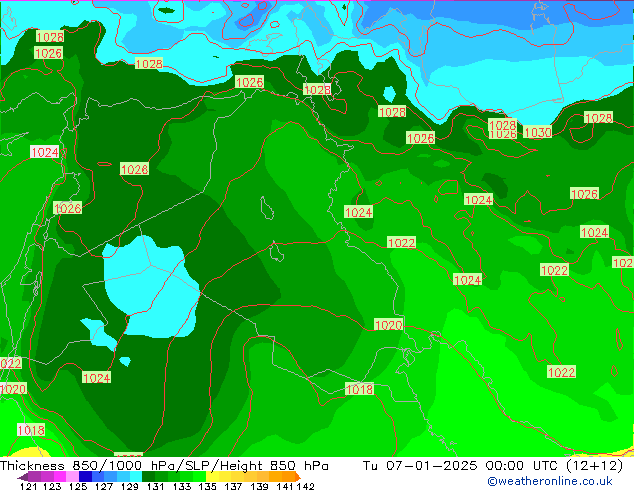Select the 125 value on the legend
634x490 pixels.
tap(77, 486)
